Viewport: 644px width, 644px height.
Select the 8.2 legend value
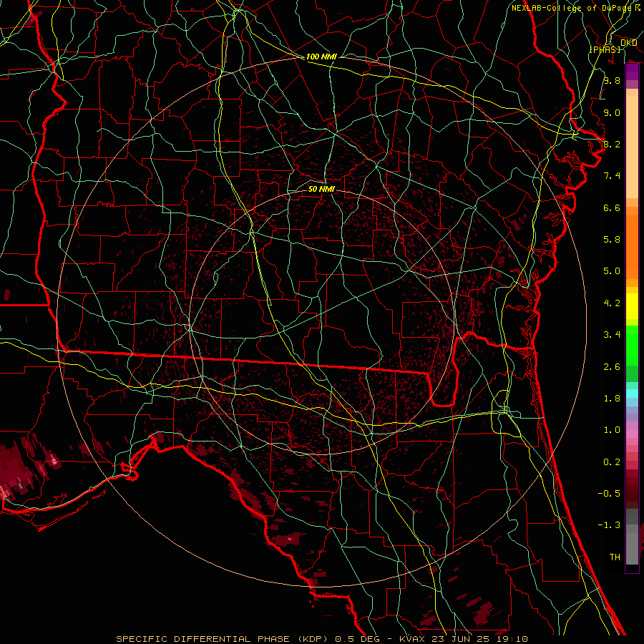[612, 144]
